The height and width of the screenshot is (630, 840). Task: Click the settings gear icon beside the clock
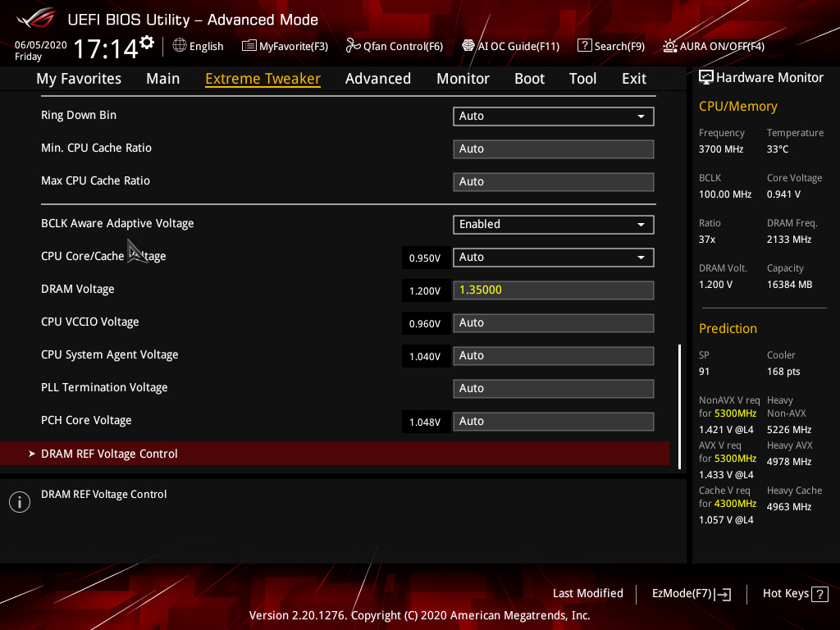[147, 43]
